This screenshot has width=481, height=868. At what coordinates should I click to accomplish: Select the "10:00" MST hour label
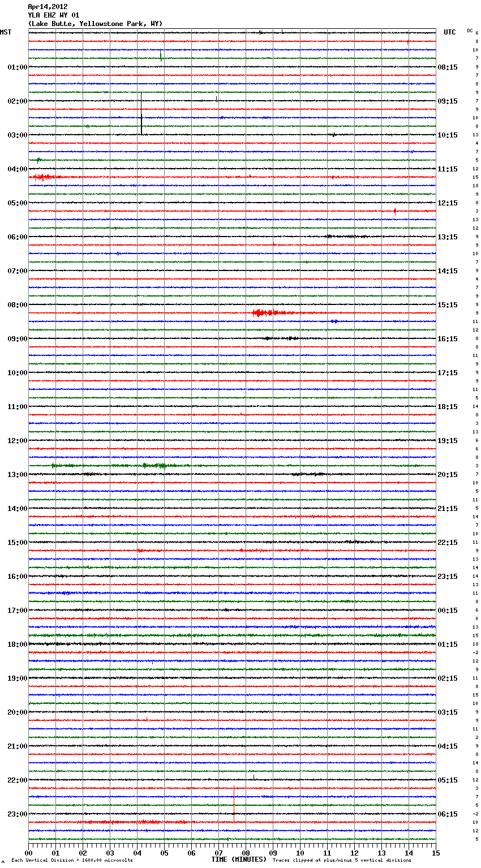[x=18, y=373]
